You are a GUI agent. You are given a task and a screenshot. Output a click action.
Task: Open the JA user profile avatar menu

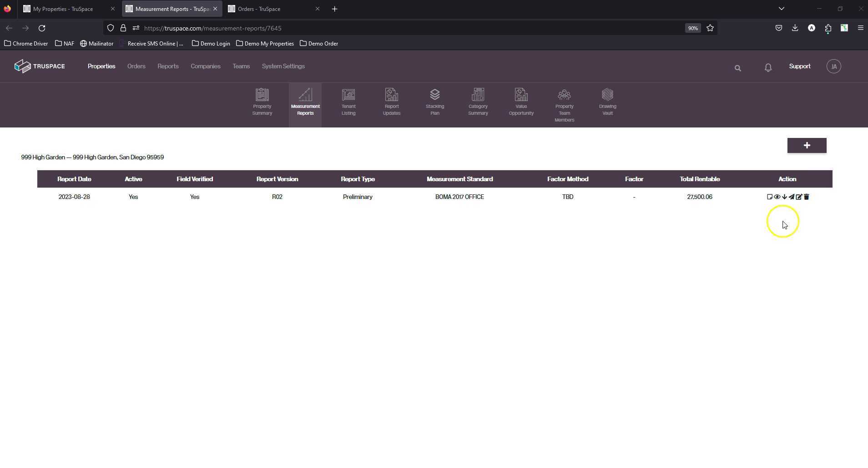pos(833,66)
